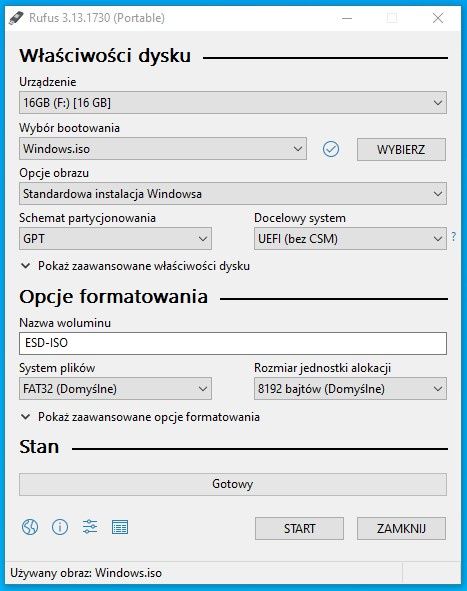Click the Właściwości dysku heading
This screenshot has height=591, width=467.
(x=105, y=56)
